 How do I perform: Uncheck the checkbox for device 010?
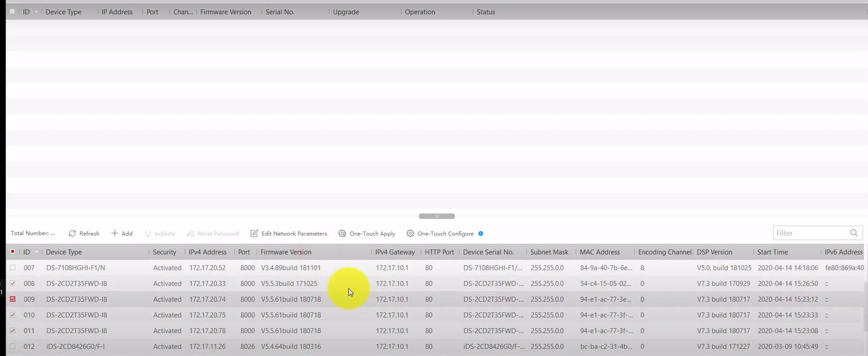(x=12, y=315)
